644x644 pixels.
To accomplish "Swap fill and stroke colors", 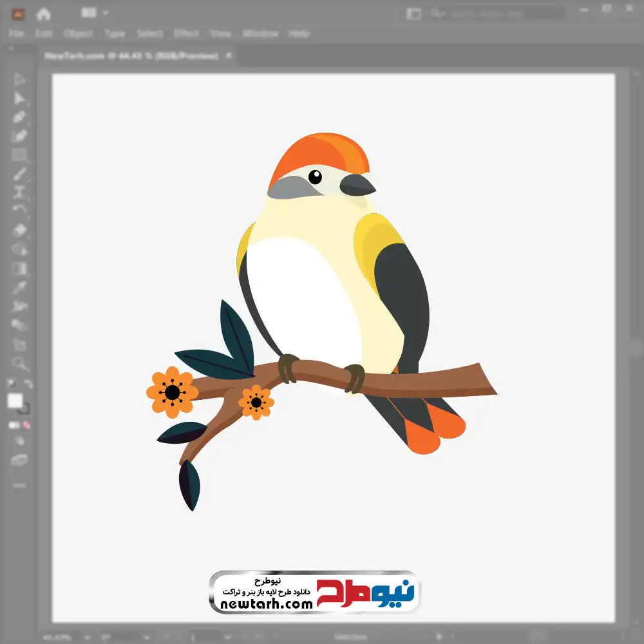I will pyautogui.click(x=28, y=384).
